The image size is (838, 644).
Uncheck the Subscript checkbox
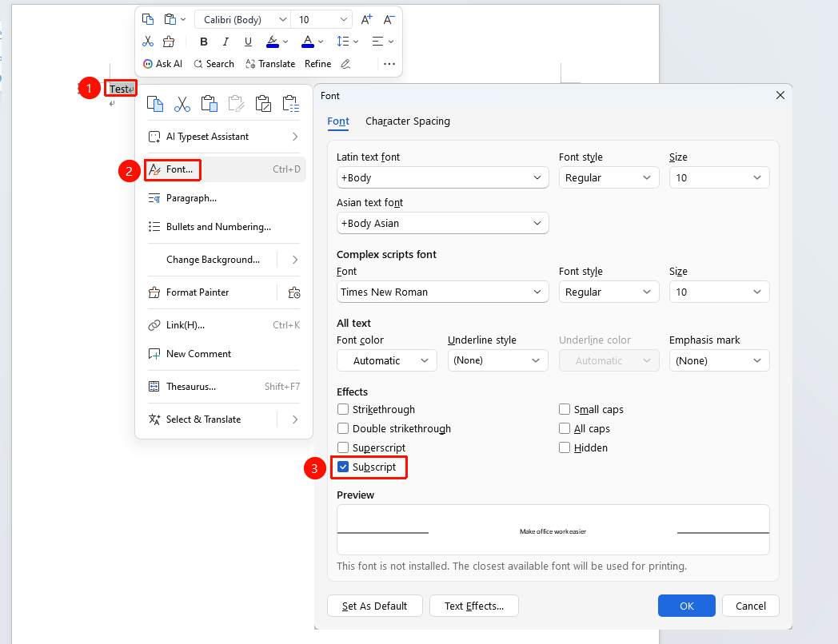(343, 467)
